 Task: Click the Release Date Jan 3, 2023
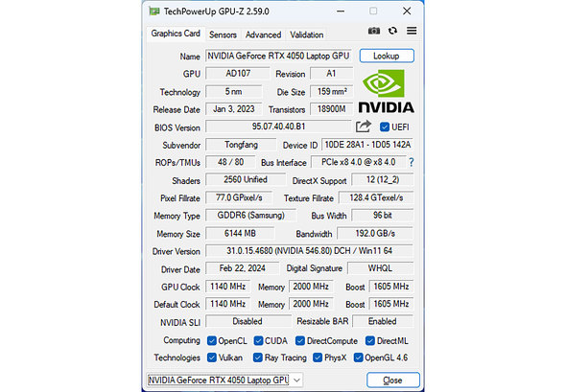[x=233, y=109]
